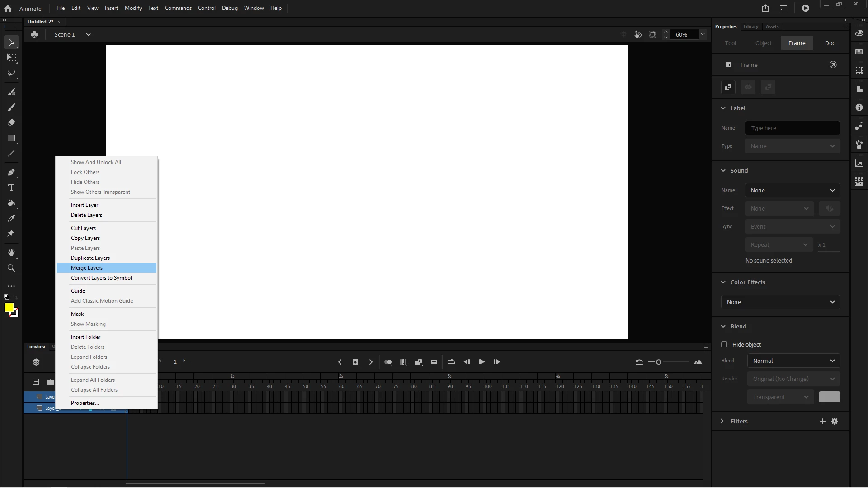
Task: Collapse the Sound section
Action: click(723, 170)
